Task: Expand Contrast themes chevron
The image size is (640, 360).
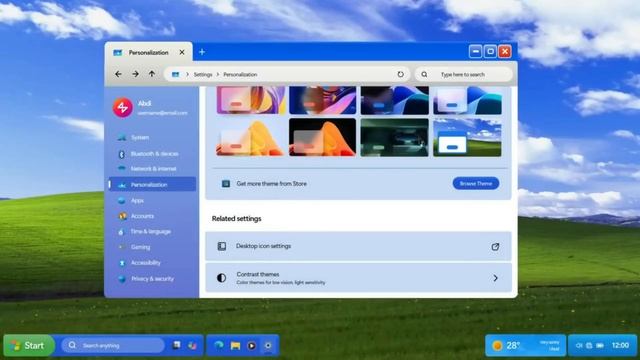Action: pyautogui.click(x=495, y=278)
